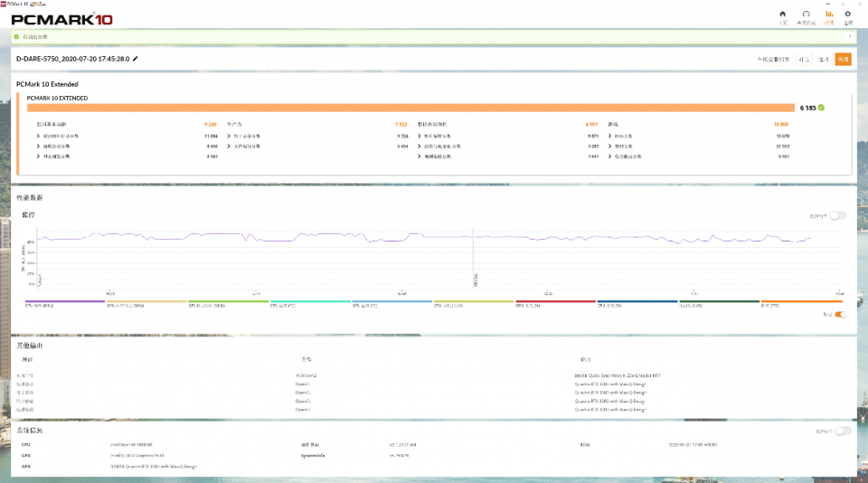Click the green validation checkmark beside 6185

821,107
